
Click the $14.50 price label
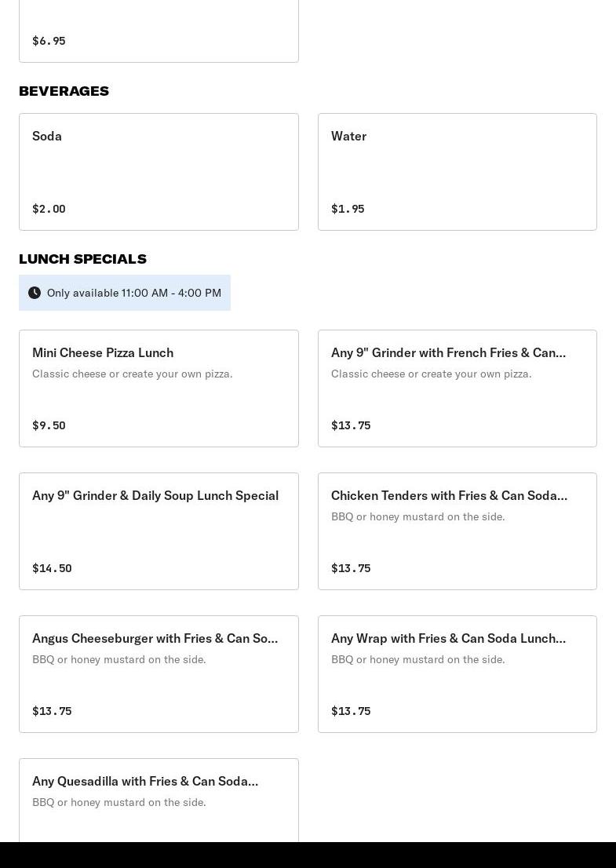(52, 568)
